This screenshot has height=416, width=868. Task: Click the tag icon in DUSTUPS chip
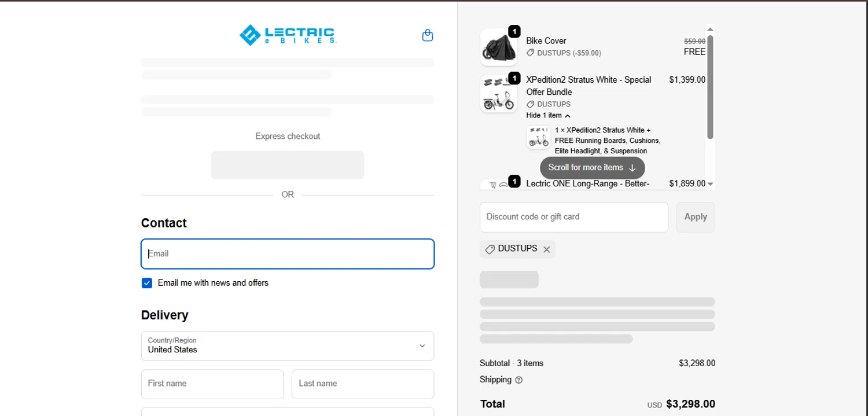click(490, 249)
